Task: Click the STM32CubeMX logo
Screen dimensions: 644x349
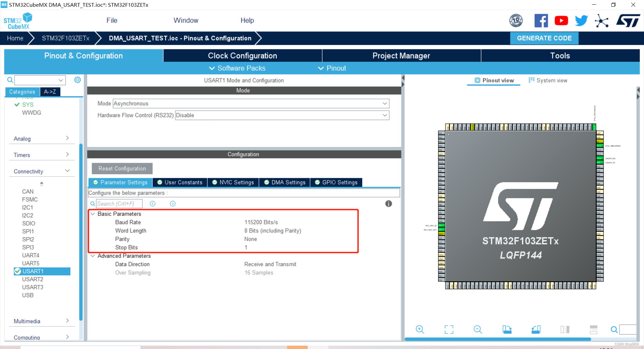Action: 18,21
